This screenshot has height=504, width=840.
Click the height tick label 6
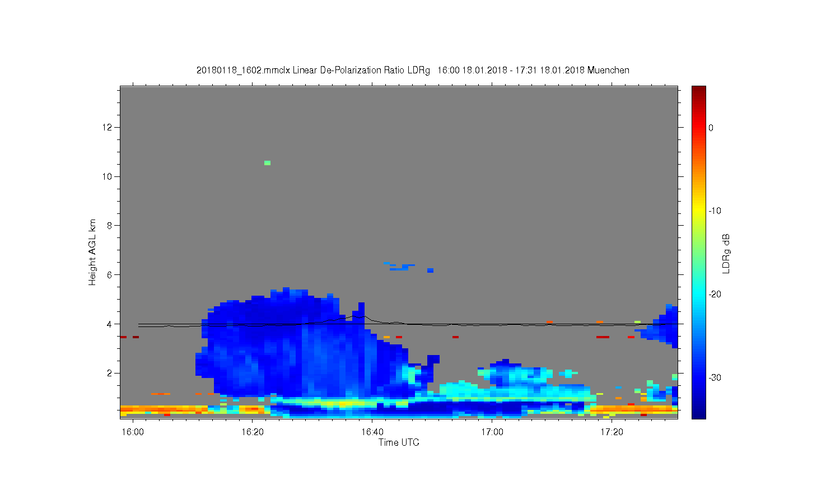tap(110, 275)
